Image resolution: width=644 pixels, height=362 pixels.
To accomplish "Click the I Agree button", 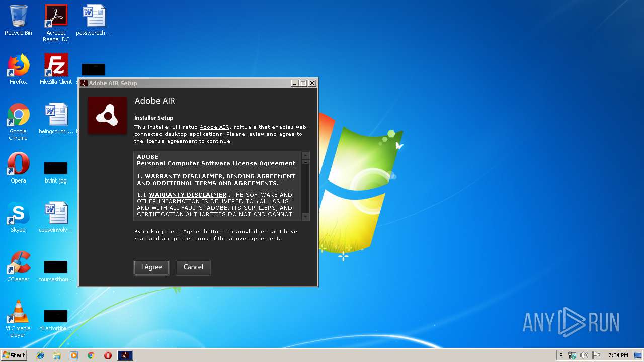I will pos(151,267).
